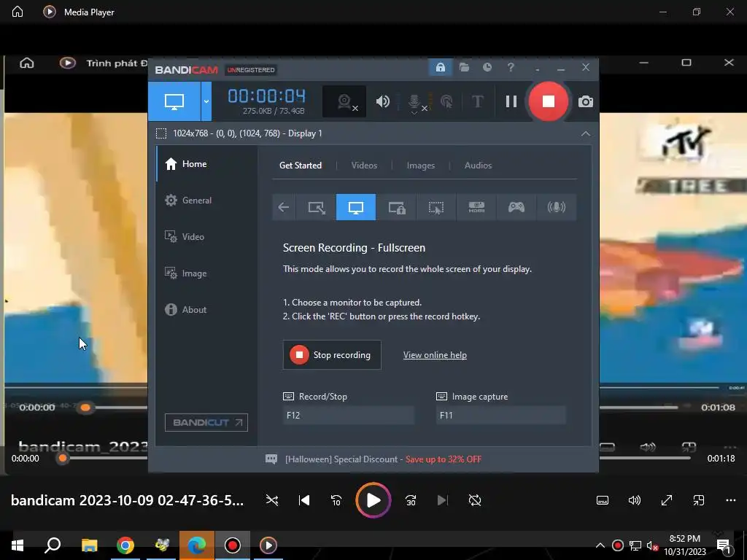
Task: Open the scheduled recording clock icon
Action: coord(487,68)
